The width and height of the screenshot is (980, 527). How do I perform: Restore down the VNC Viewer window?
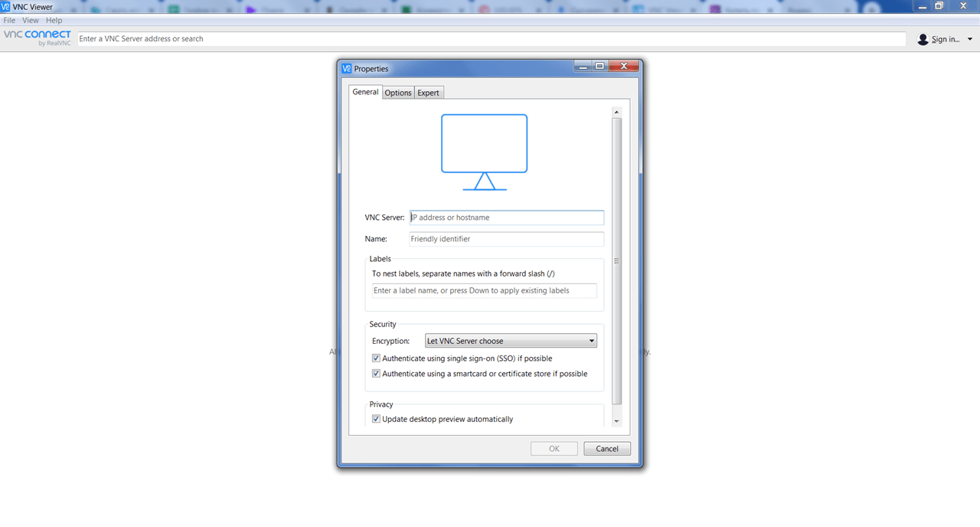pos(939,5)
